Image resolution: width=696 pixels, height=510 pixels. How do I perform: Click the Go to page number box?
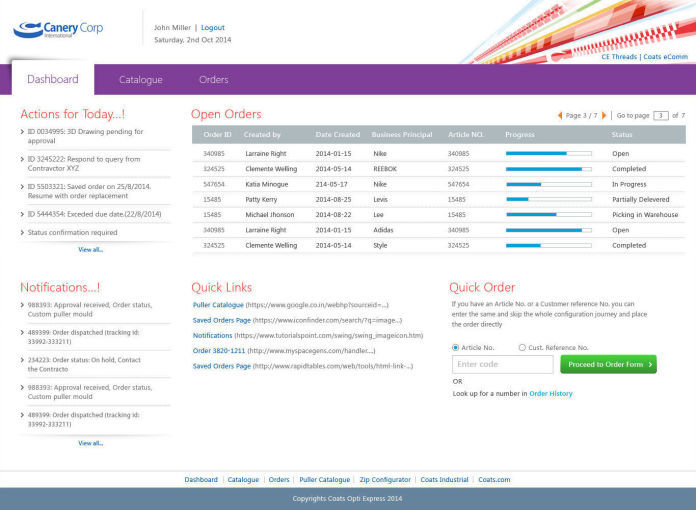click(x=660, y=116)
